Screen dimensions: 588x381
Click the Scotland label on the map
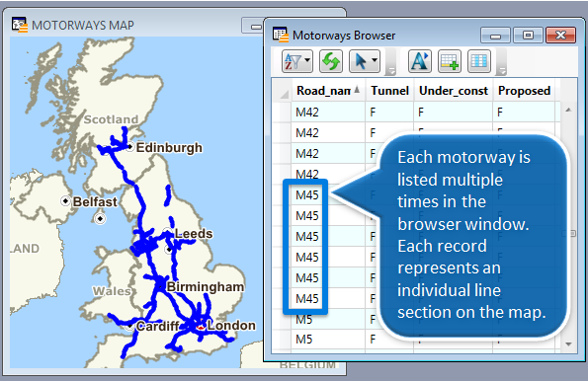[111, 119]
